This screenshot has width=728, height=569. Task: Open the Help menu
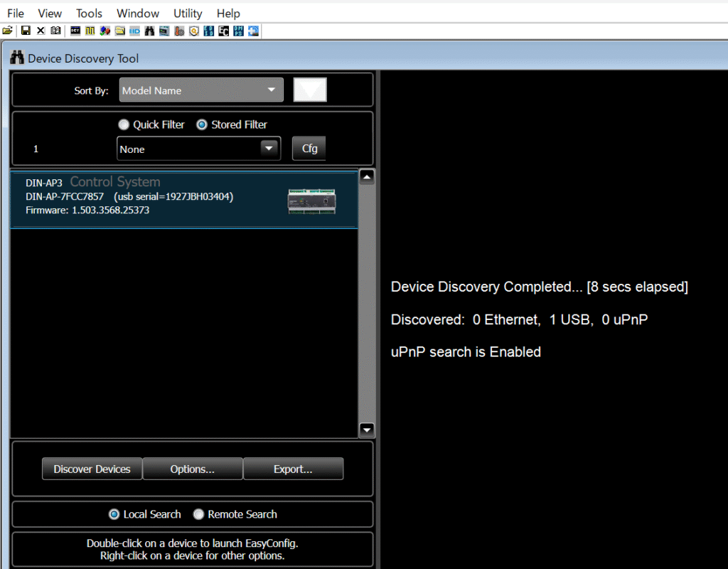pyautogui.click(x=228, y=14)
